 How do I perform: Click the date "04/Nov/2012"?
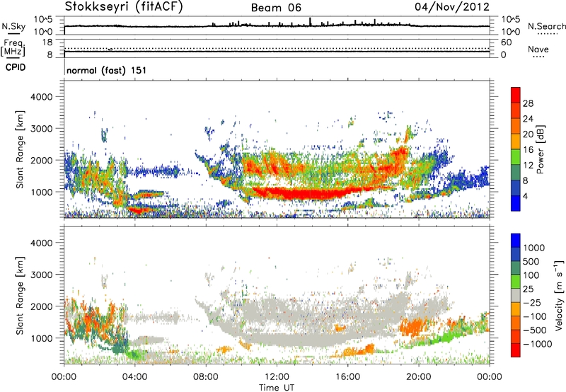452,7
